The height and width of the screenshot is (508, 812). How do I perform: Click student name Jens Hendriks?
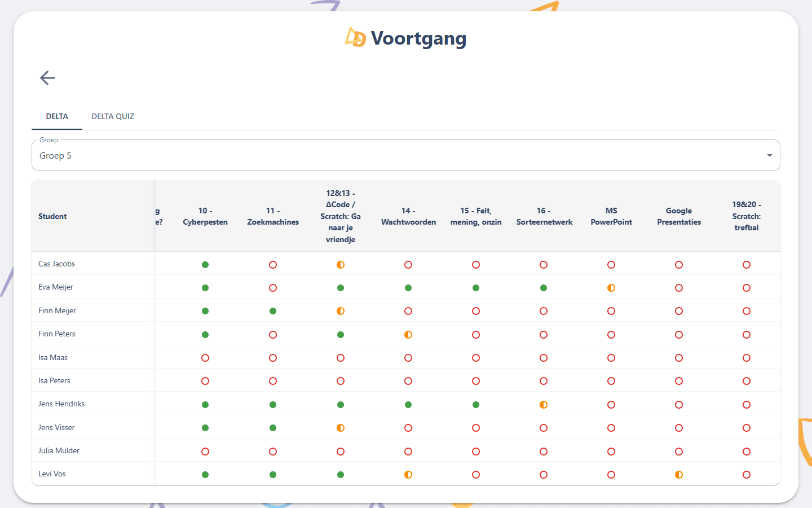click(x=61, y=404)
